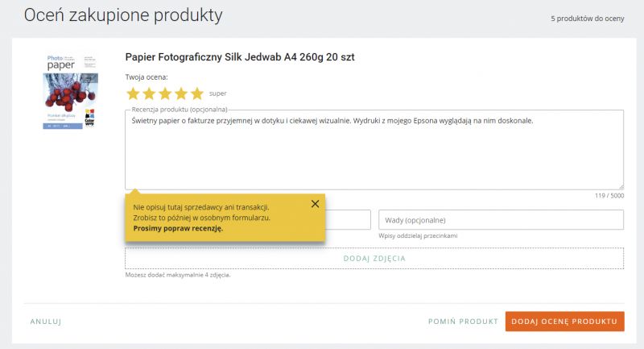The width and height of the screenshot is (644, 349).
Task: Set rating to the second star
Action: 149,93
